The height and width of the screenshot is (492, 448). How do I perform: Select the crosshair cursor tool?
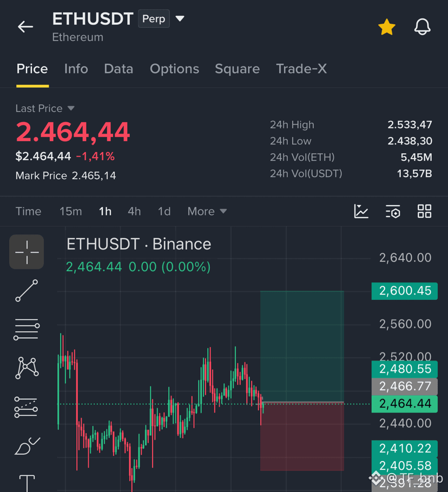tap(27, 252)
